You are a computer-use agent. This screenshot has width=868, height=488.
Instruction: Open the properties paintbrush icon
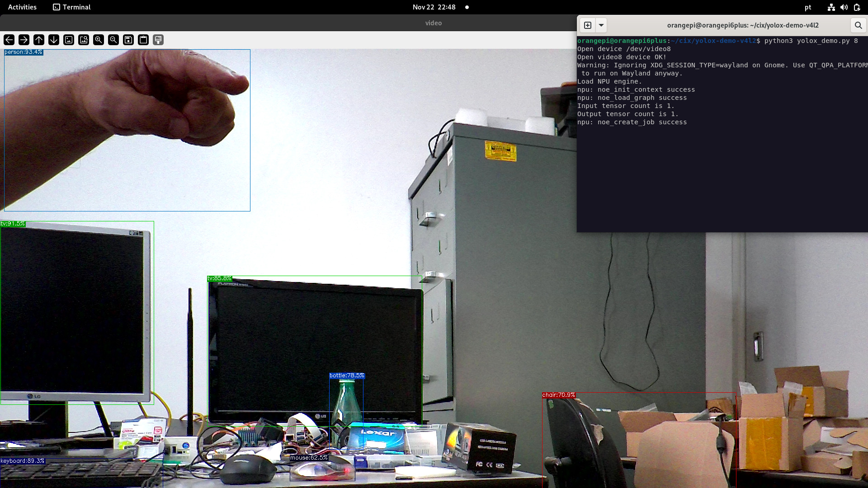click(158, 40)
